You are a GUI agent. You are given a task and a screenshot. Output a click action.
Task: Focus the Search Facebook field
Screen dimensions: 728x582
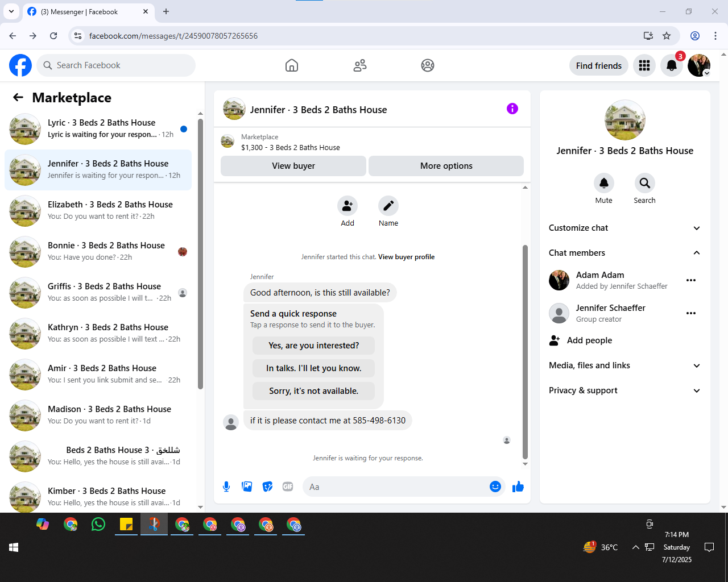pos(116,65)
